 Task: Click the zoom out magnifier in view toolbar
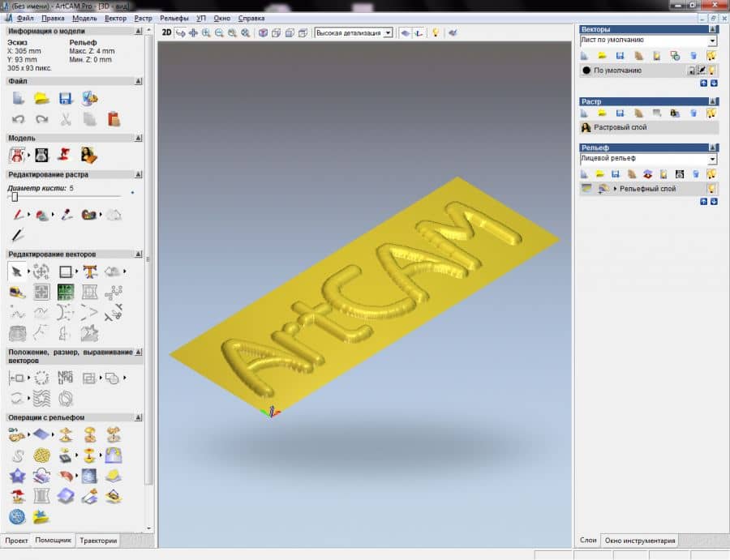(x=219, y=33)
